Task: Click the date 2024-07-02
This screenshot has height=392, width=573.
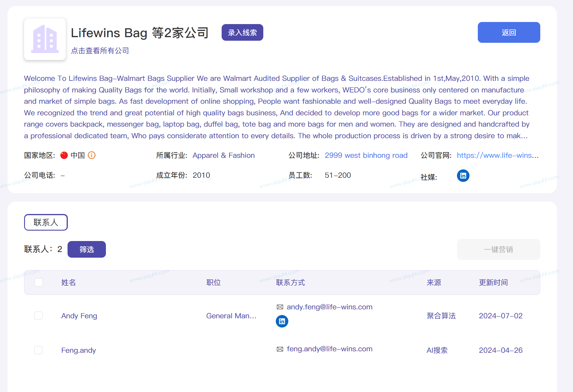Action: [x=500, y=316]
